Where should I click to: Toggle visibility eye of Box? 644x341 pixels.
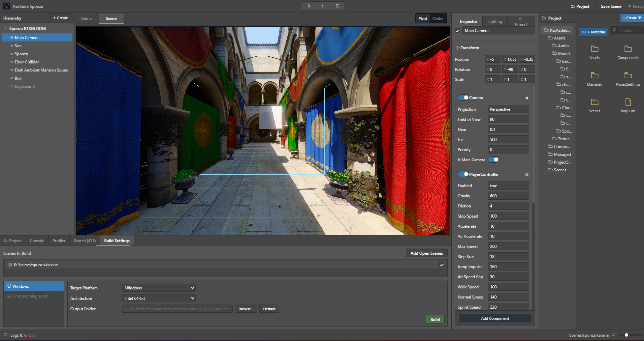point(12,78)
